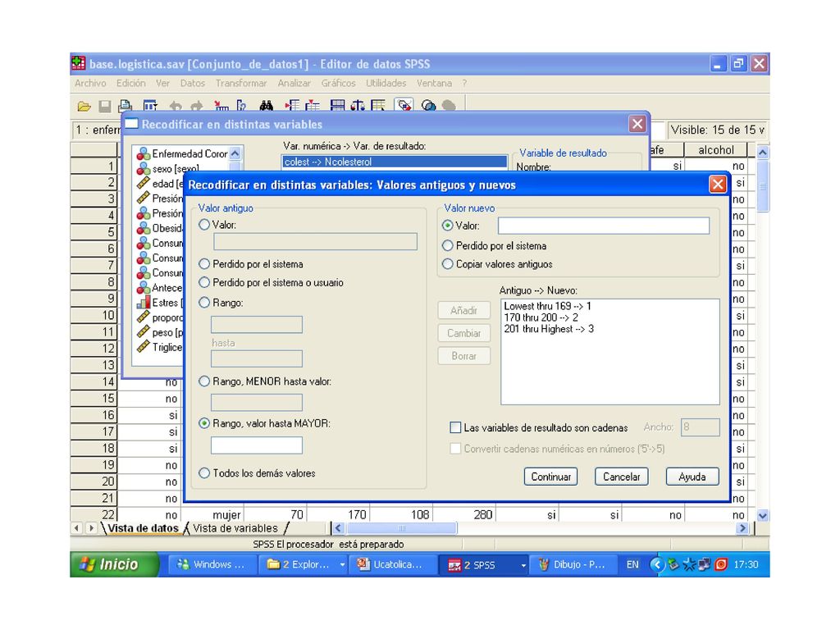This screenshot has height=630, width=840.
Task: Open the Gráficos menu
Action: [338, 83]
